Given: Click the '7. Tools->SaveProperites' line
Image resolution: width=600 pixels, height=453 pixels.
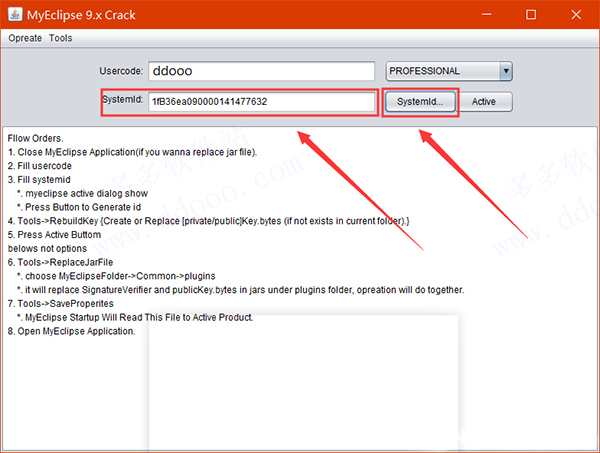Looking at the screenshot, I should coord(61,303).
